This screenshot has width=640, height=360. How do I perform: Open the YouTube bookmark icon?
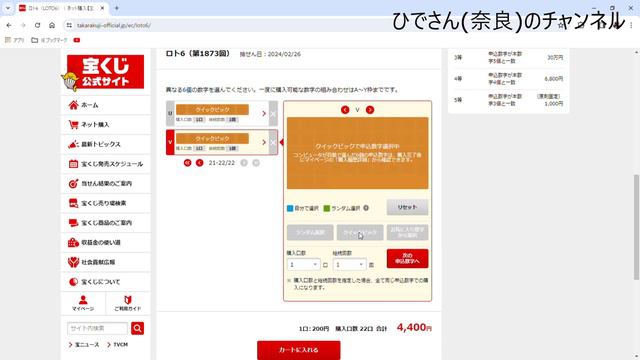(77, 40)
